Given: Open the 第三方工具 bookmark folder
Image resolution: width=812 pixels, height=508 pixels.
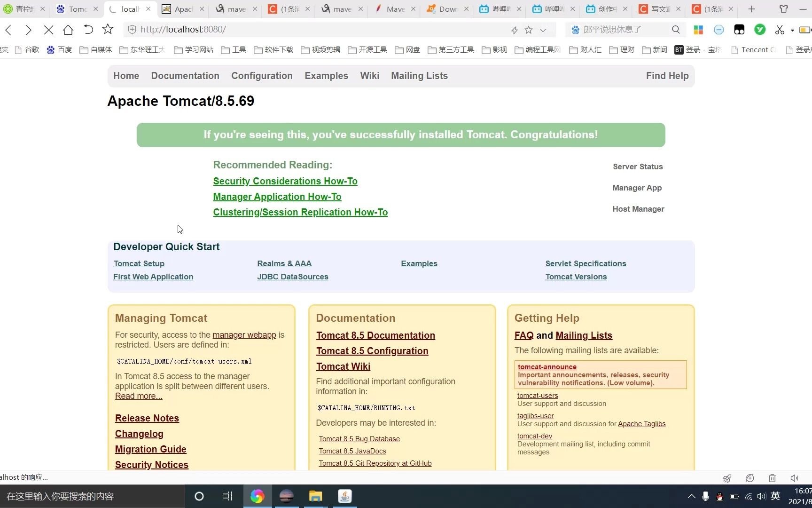Looking at the screenshot, I should (x=451, y=50).
